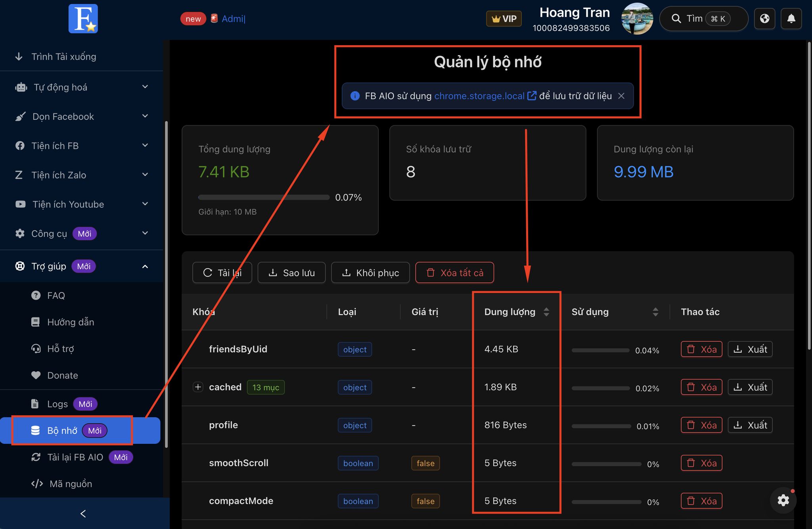The width and height of the screenshot is (812, 529).
Task: Export the friendsByUid key
Action: click(x=750, y=349)
